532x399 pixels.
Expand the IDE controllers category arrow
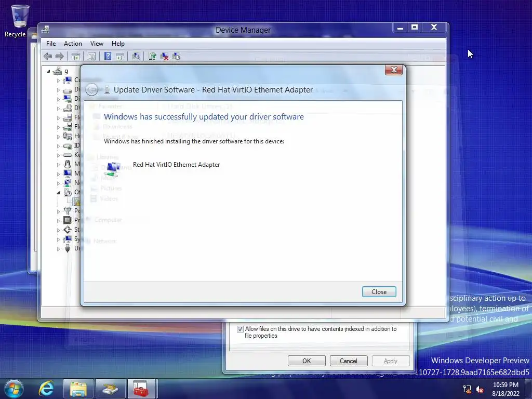58,146
